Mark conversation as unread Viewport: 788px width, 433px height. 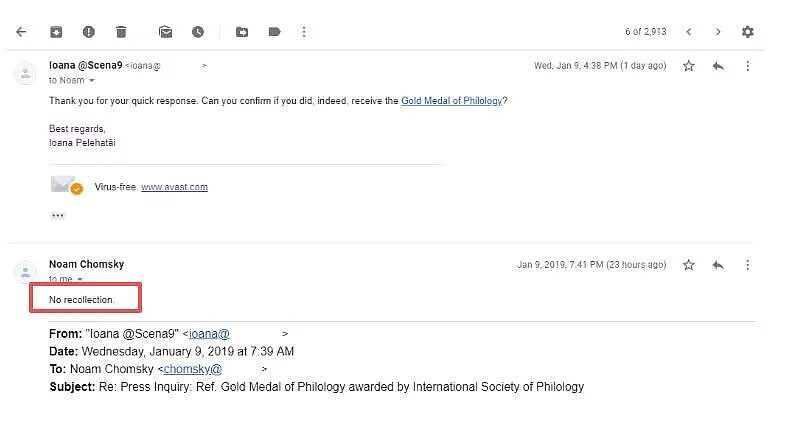[165, 32]
